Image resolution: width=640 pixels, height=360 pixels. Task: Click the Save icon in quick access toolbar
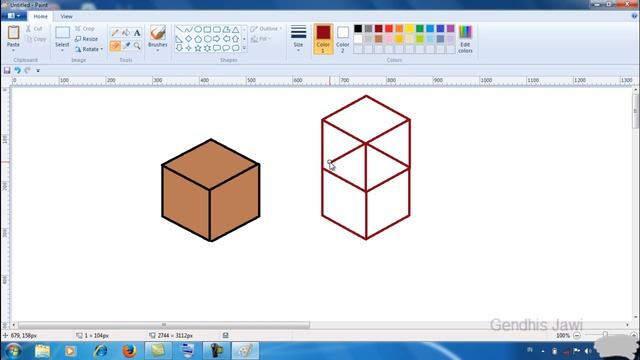(7, 71)
